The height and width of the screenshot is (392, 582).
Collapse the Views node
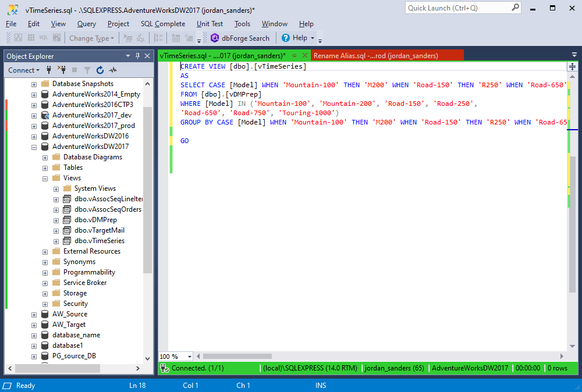click(x=45, y=178)
